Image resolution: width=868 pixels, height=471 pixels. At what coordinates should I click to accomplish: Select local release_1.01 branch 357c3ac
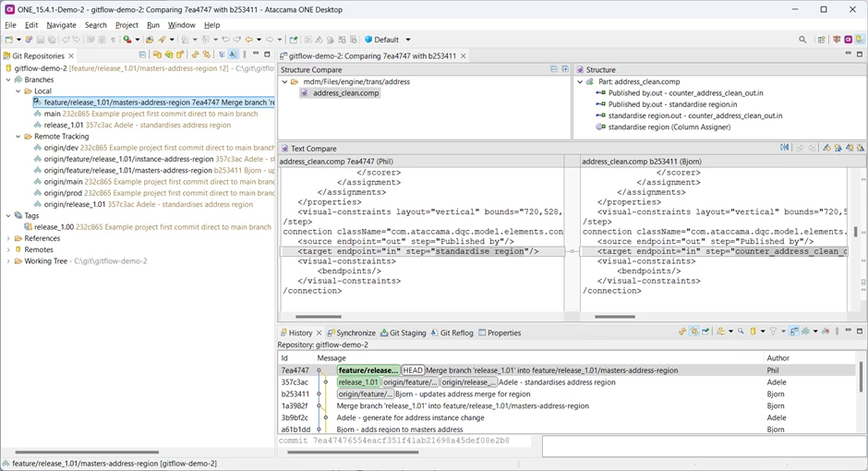(132, 125)
